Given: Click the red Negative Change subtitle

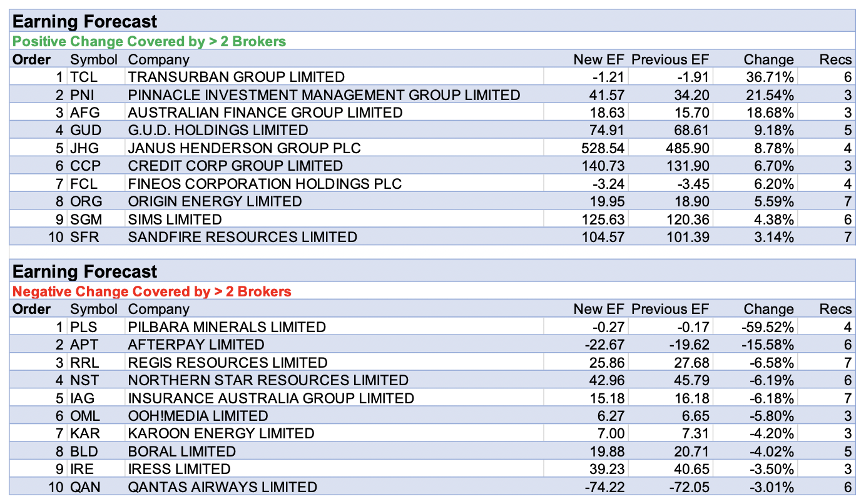Looking at the screenshot, I should [151, 291].
